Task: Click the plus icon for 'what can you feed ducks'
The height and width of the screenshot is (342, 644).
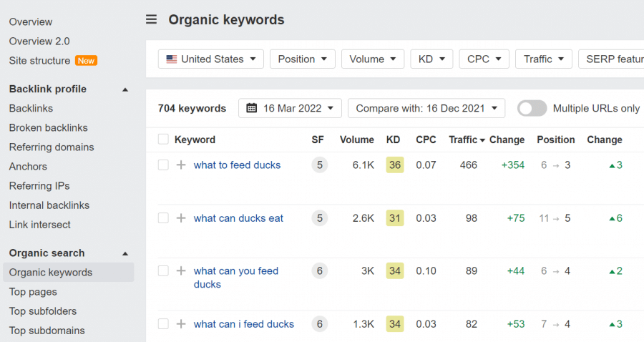Action: click(181, 271)
